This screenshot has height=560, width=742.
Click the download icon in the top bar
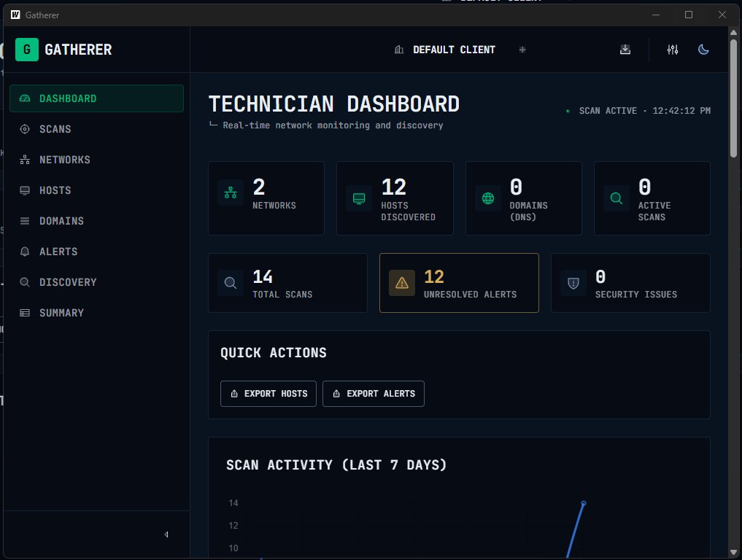click(625, 49)
